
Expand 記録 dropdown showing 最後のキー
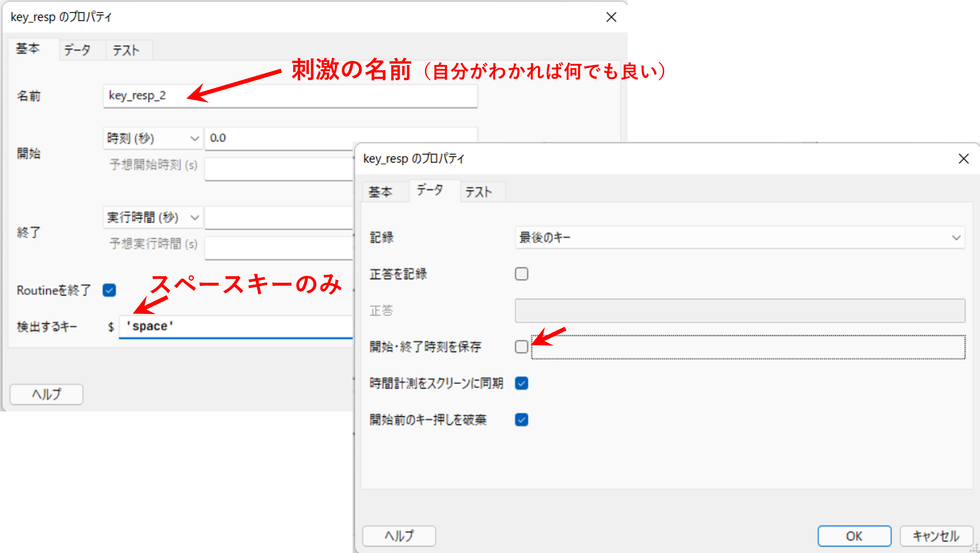740,238
